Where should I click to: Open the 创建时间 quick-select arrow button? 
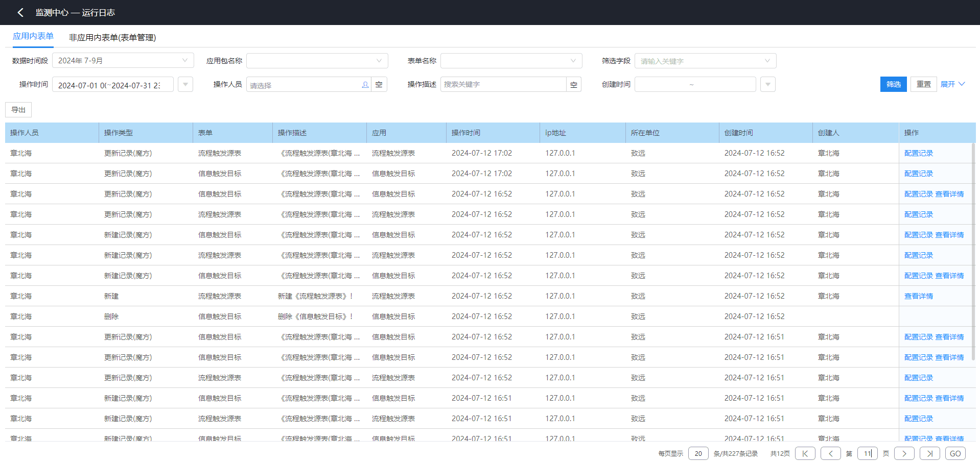tap(768, 84)
